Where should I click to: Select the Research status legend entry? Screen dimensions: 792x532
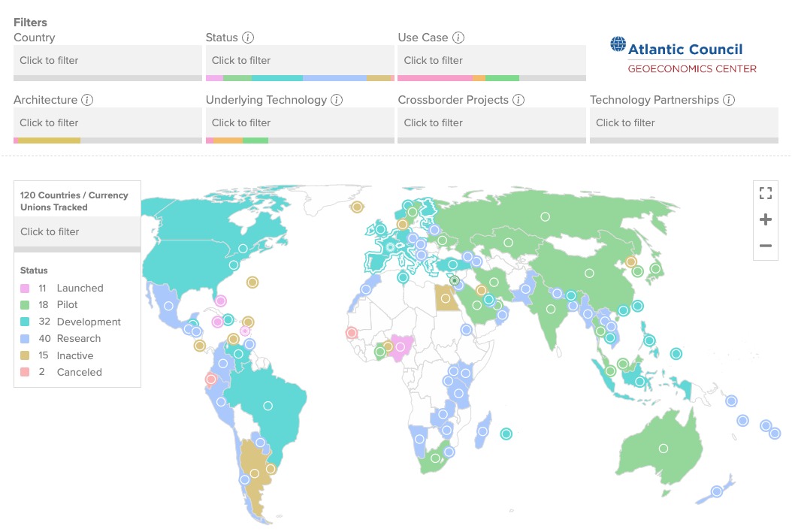pyautogui.click(x=78, y=338)
